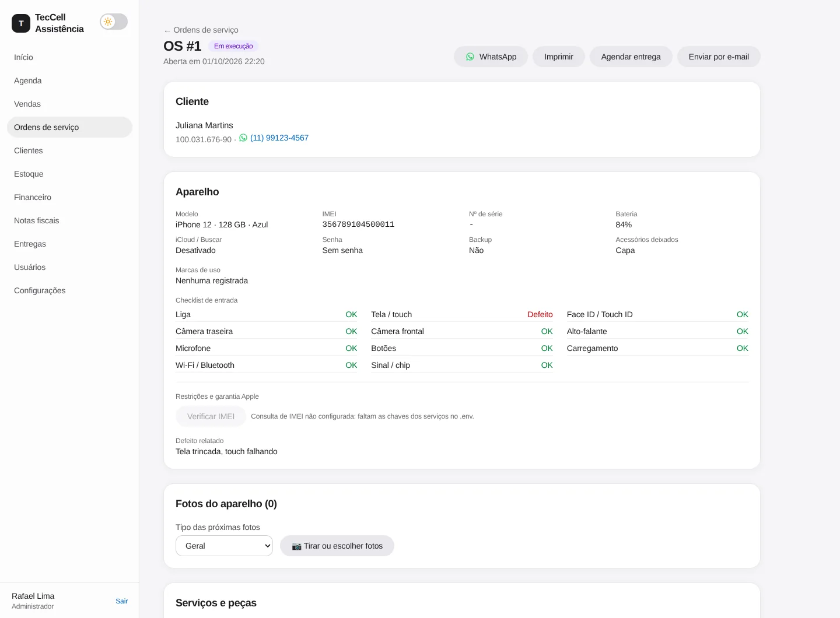Open the Início menu item
The height and width of the screenshot is (618, 840).
pyautogui.click(x=69, y=57)
